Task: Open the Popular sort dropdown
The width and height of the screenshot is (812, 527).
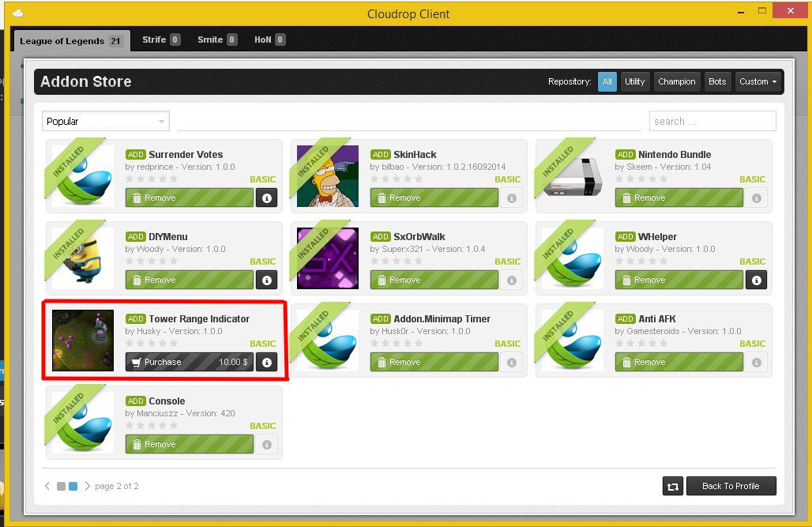Action: pyautogui.click(x=106, y=121)
